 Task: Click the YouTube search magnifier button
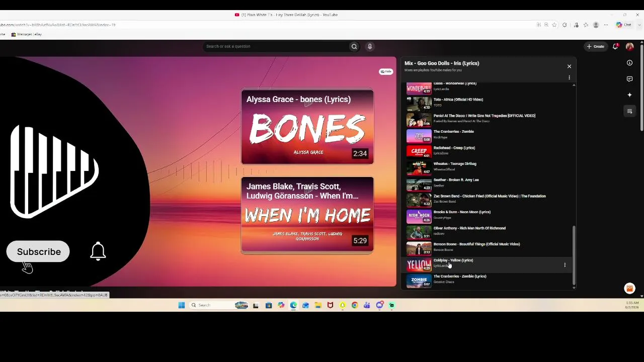(354, 46)
